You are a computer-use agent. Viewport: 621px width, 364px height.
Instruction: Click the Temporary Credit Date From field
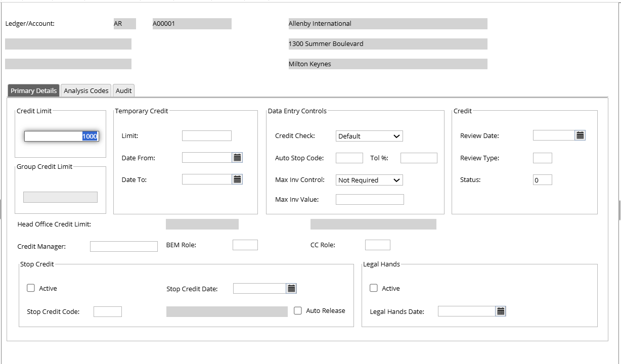[207, 158]
